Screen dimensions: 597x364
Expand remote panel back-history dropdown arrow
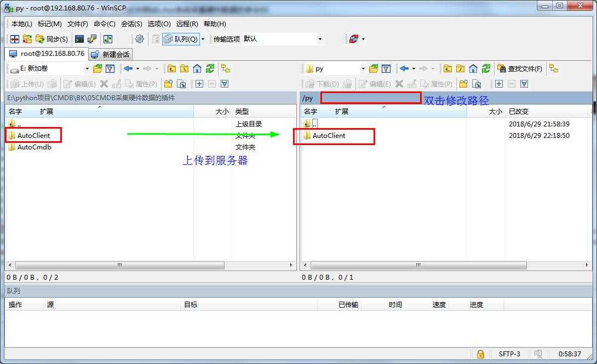[x=414, y=68]
